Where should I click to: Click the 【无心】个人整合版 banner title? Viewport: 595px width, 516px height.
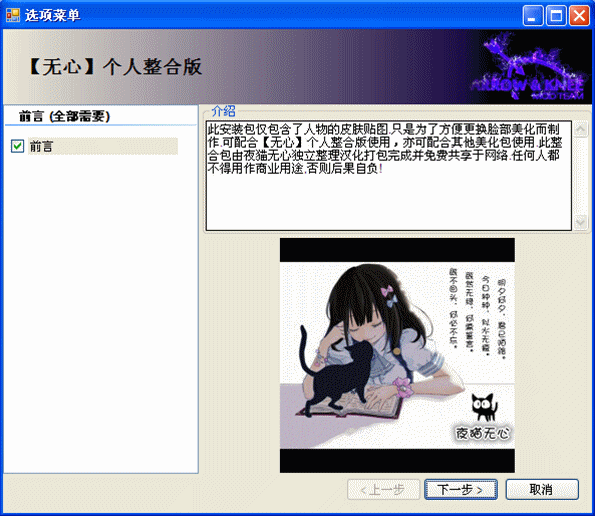click(x=115, y=67)
